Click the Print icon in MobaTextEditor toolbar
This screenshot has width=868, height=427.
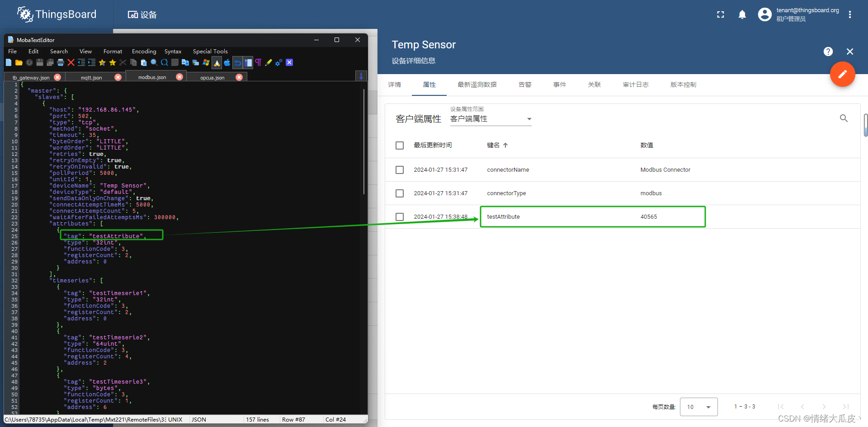pos(61,62)
